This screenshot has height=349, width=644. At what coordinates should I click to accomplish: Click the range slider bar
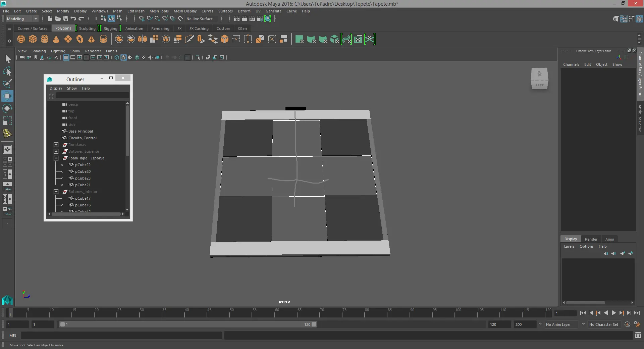coord(188,325)
